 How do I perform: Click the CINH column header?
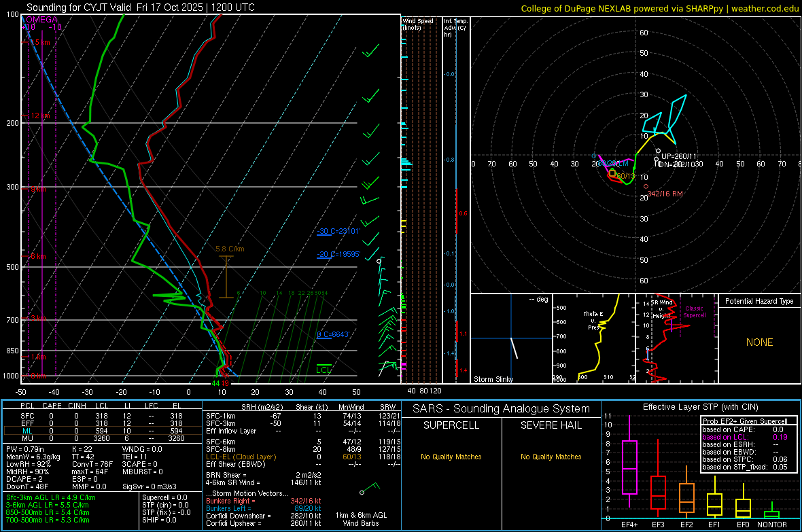point(77,406)
